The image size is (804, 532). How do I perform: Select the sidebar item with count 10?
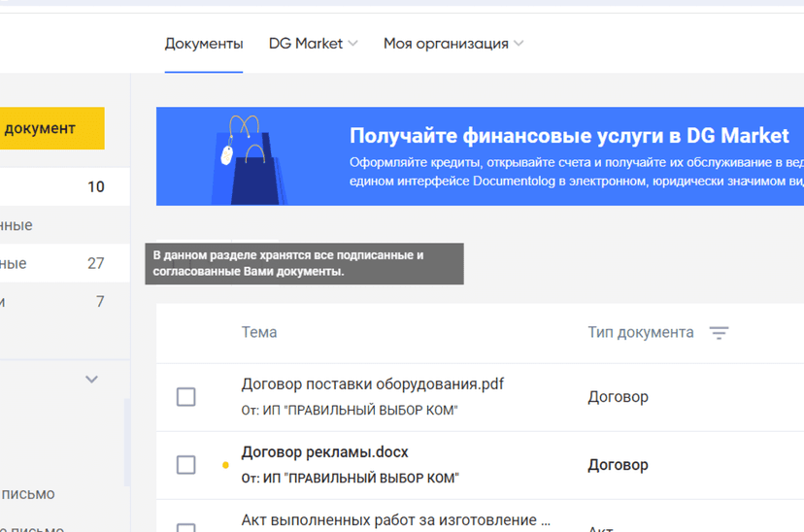tap(58, 186)
